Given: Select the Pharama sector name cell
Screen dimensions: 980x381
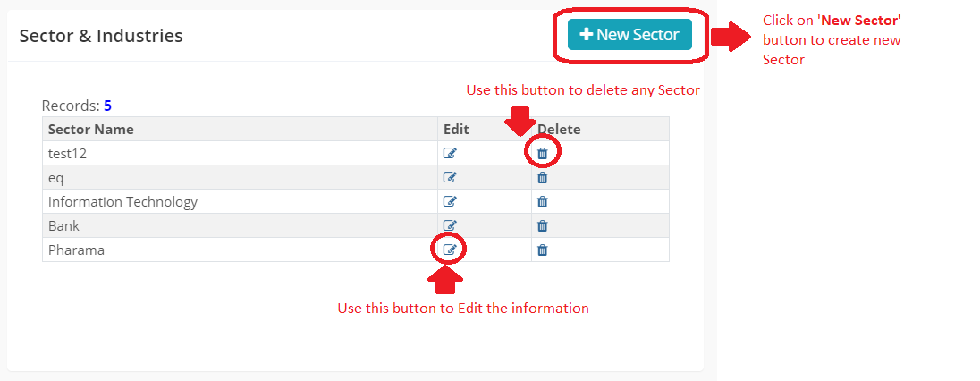Looking at the screenshot, I should pyautogui.click(x=76, y=250).
